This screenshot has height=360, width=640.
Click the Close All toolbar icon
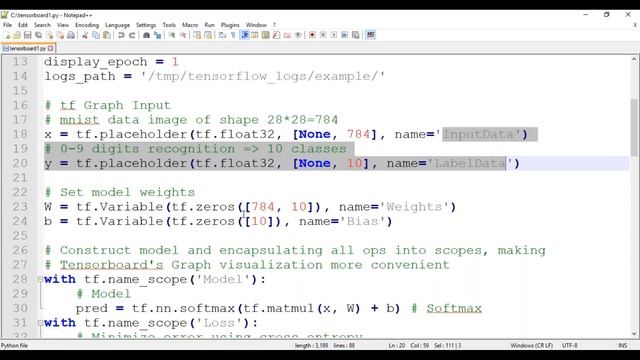click(x=60, y=35)
